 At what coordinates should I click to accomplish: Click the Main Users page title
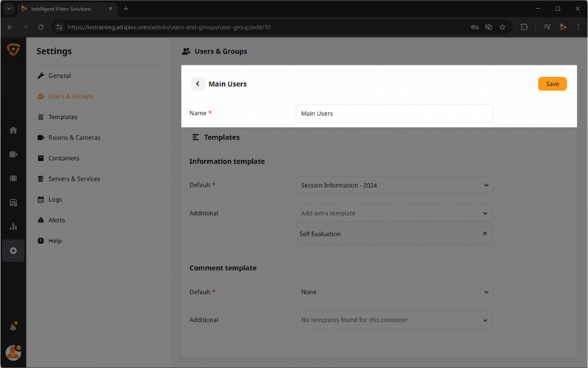(x=228, y=84)
